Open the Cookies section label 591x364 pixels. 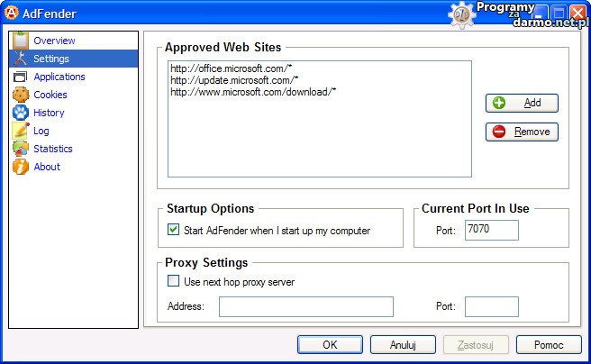50,95
